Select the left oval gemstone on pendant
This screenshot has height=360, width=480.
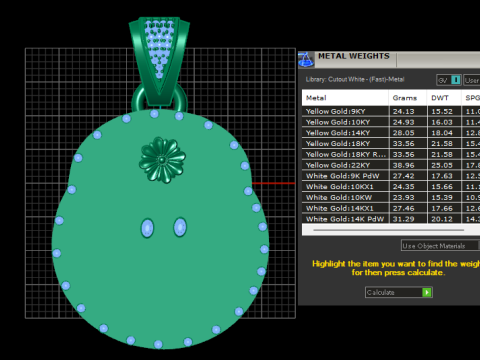147,228
